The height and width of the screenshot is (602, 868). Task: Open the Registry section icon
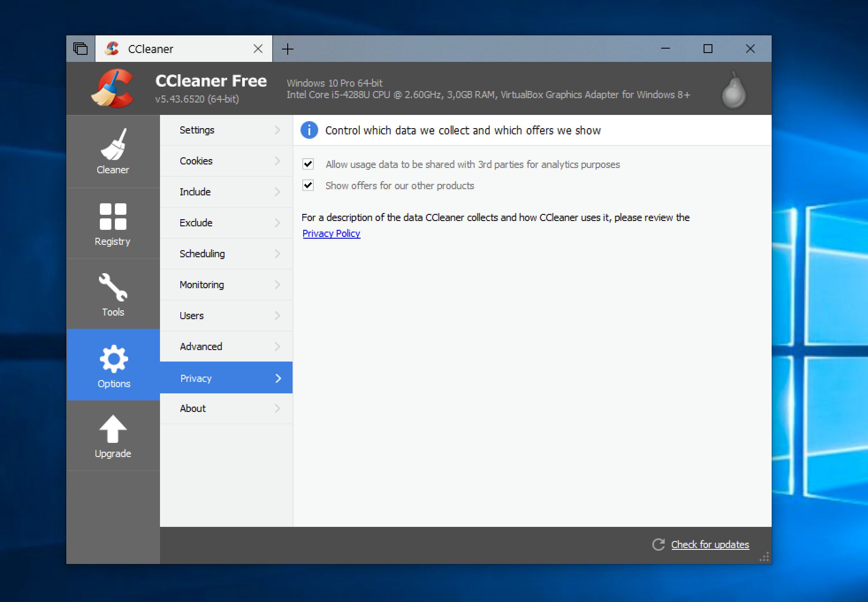(113, 217)
